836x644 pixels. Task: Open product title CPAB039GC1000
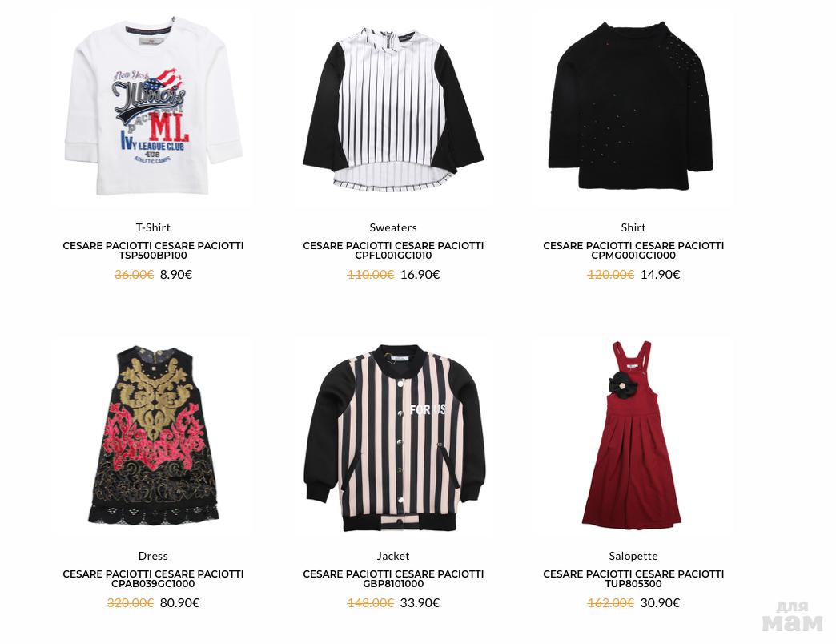[x=153, y=579]
